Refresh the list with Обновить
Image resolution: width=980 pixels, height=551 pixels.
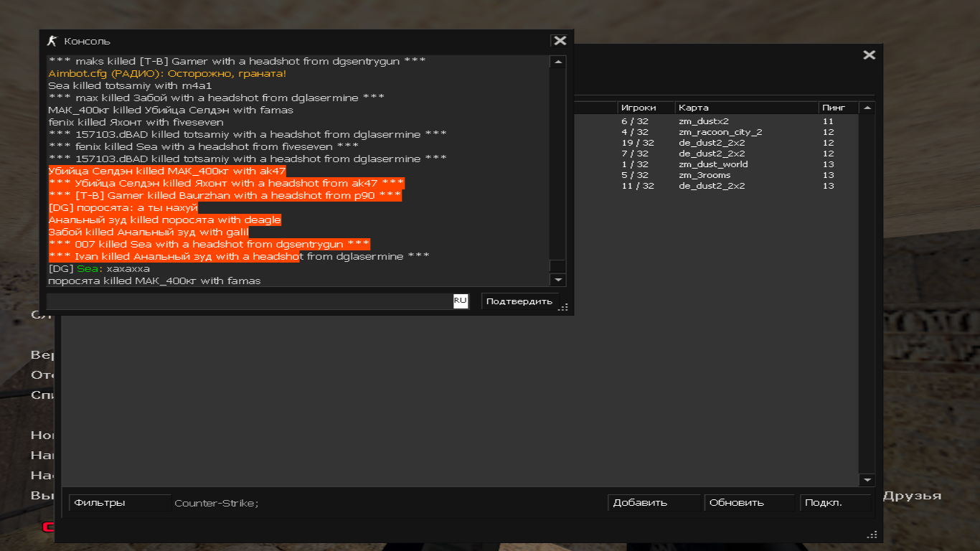click(749, 503)
